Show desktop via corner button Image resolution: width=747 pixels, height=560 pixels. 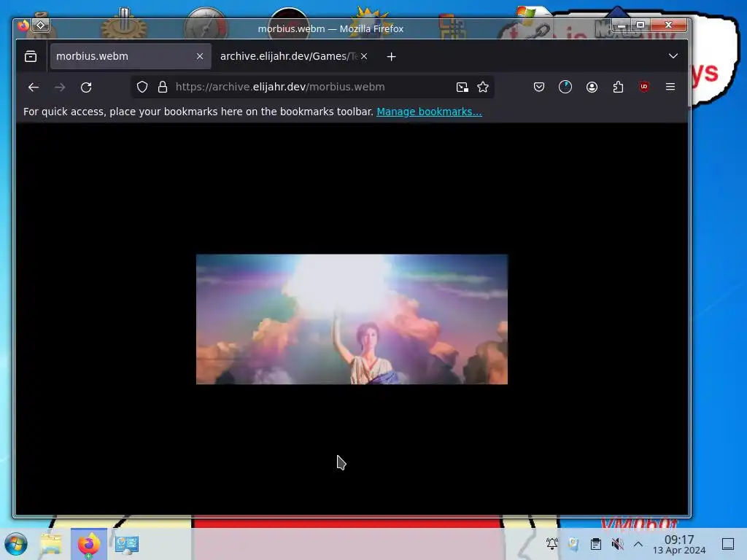pos(728,544)
